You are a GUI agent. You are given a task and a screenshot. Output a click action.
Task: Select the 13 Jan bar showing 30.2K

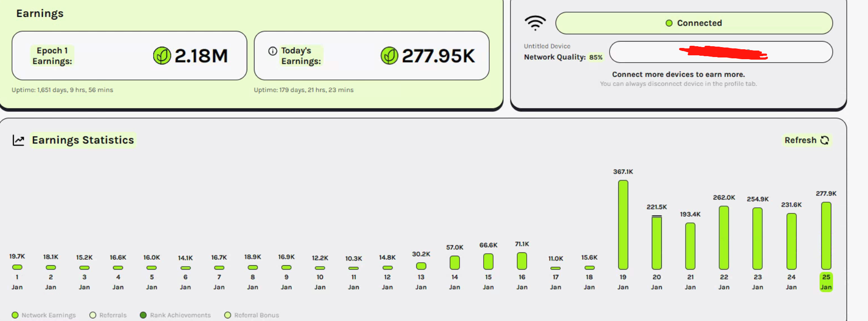[421, 266]
